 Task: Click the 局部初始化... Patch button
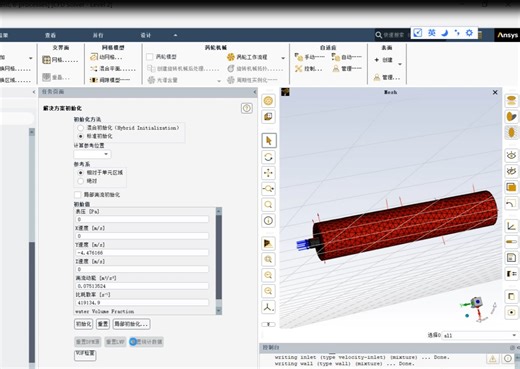pos(131,324)
